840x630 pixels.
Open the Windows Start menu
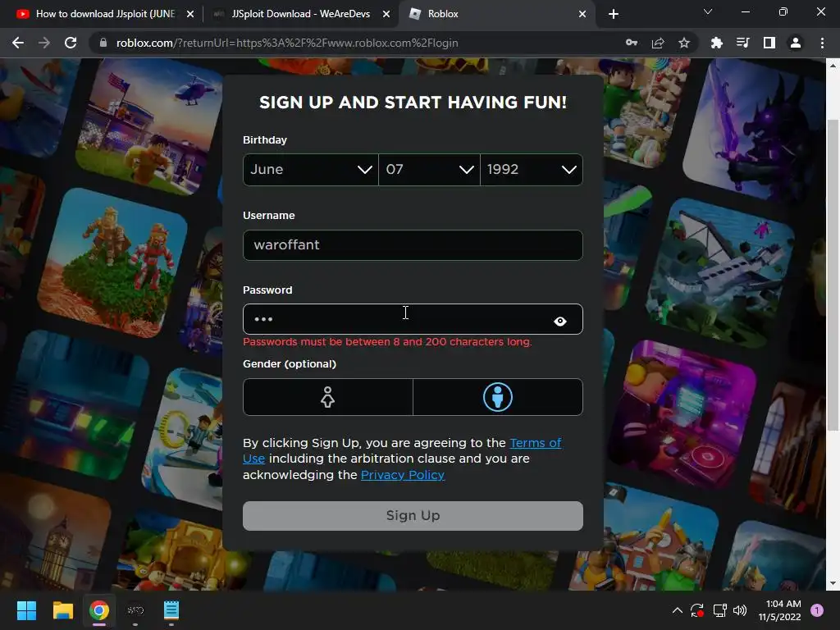26,610
